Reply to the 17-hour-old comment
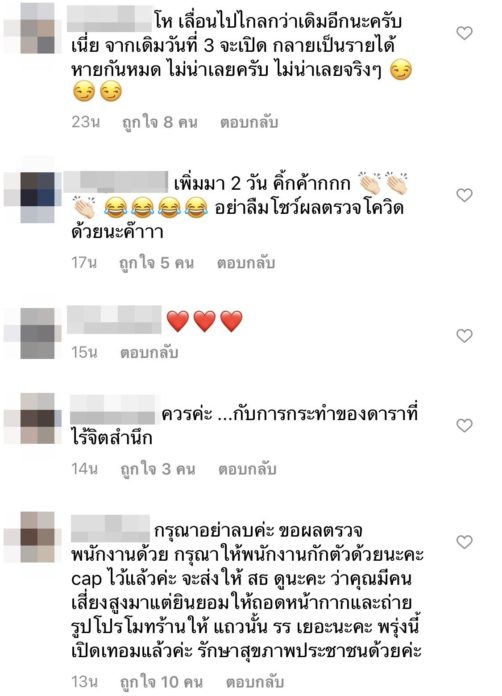502x696 pixels. coord(246,262)
